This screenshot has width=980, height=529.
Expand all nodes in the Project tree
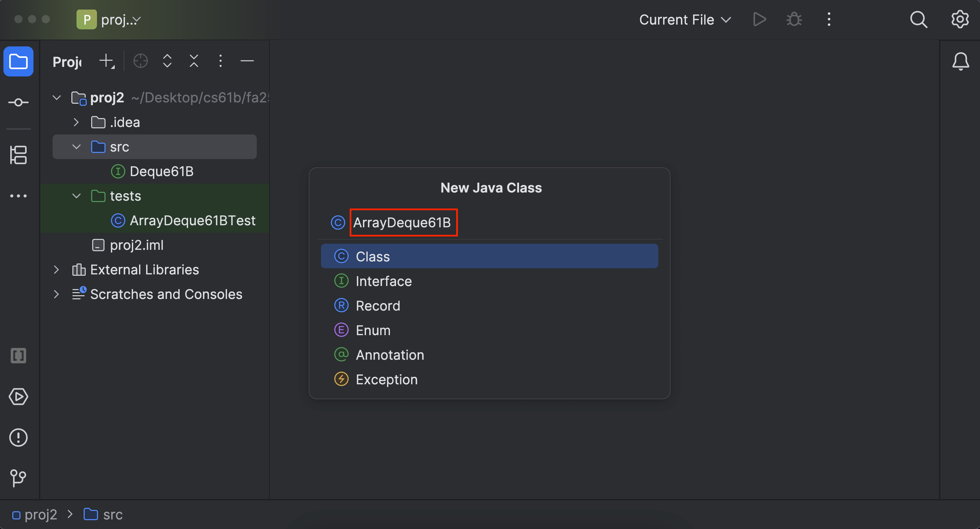(167, 61)
